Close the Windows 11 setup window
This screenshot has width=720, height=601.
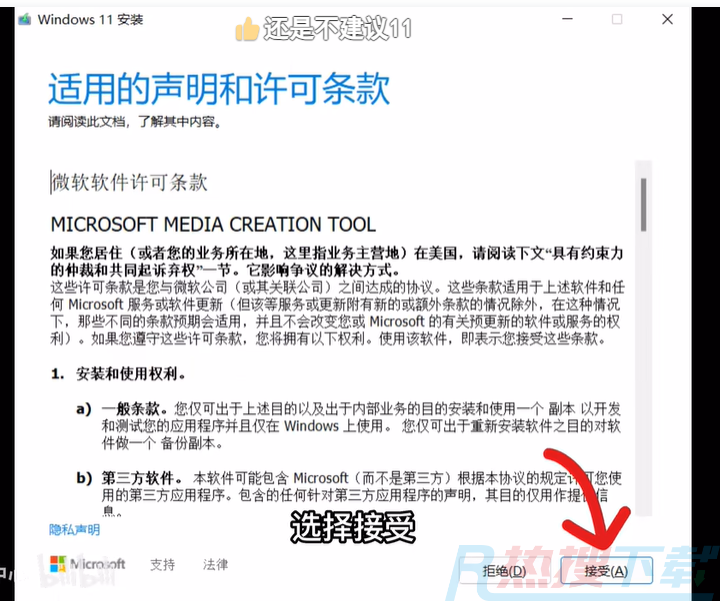coord(667,19)
